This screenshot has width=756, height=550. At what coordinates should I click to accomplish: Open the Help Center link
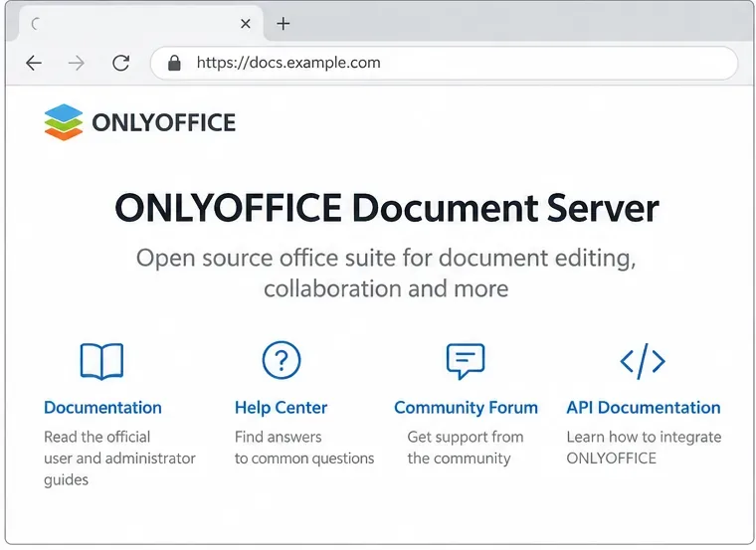tap(282, 408)
